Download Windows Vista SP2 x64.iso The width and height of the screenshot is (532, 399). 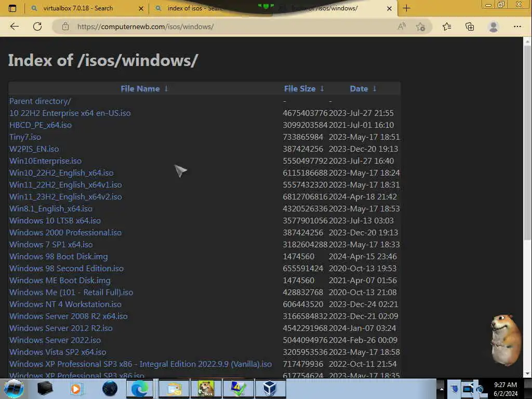(58, 352)
